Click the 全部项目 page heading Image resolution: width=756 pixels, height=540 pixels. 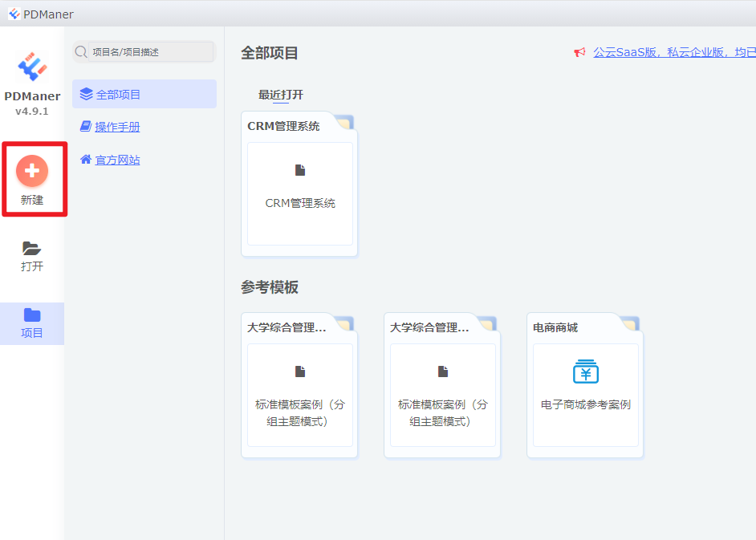coord(270,52)
